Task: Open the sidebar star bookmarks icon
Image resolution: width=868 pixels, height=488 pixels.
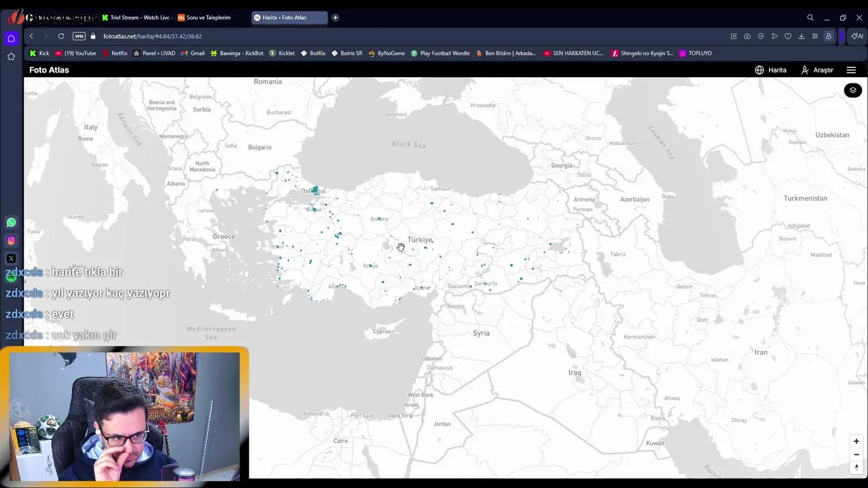Action: click(11, 56)
